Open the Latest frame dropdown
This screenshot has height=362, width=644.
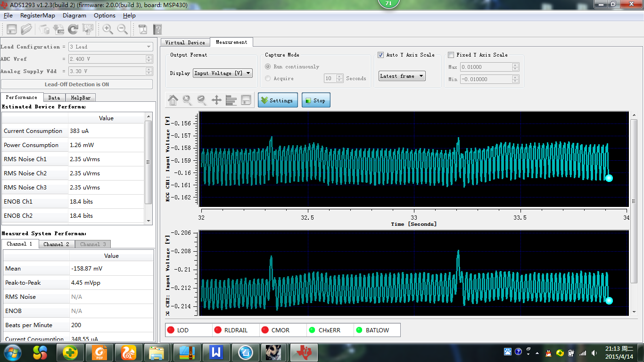pos(402,76)
